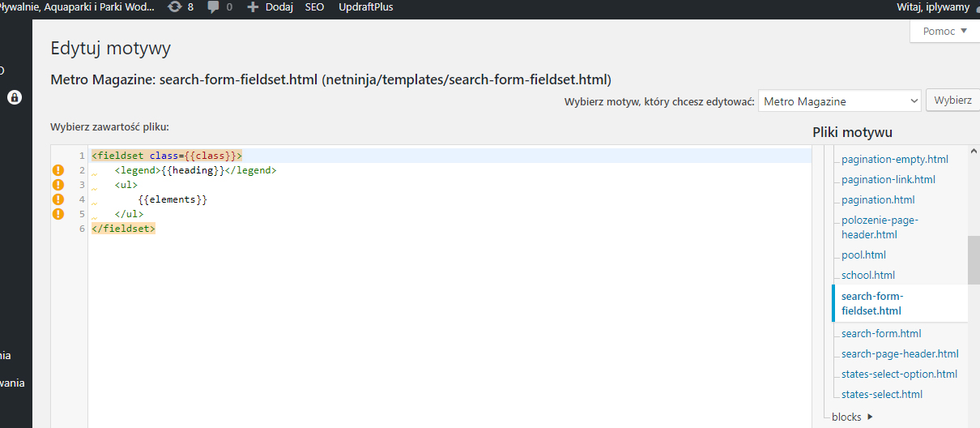
Task: Open pool.html file
Action: click(863, 255)
